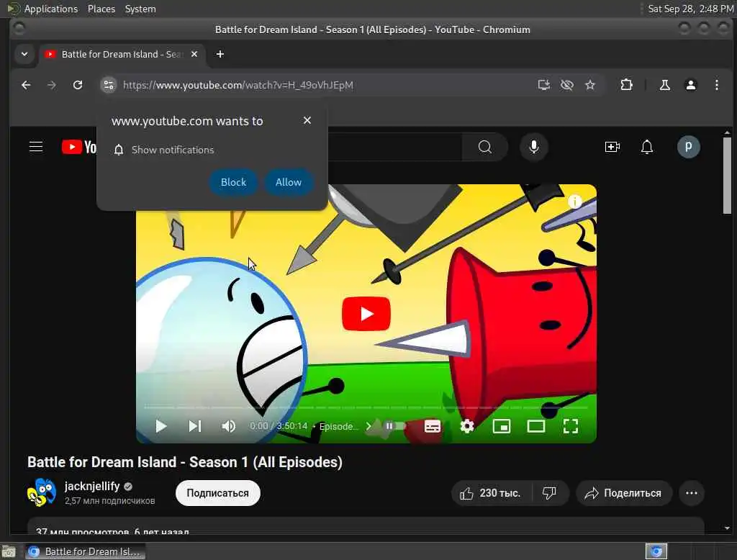Open the Applications menu

pyautogui.click(x=51, y=9)
